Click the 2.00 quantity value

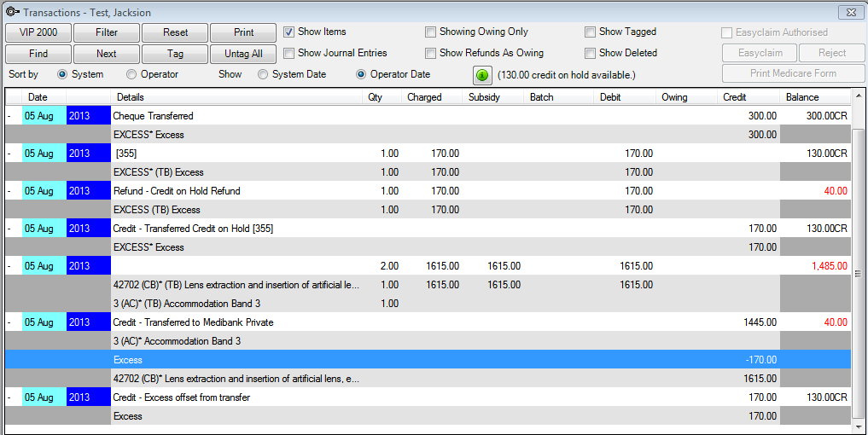[389, 266]
